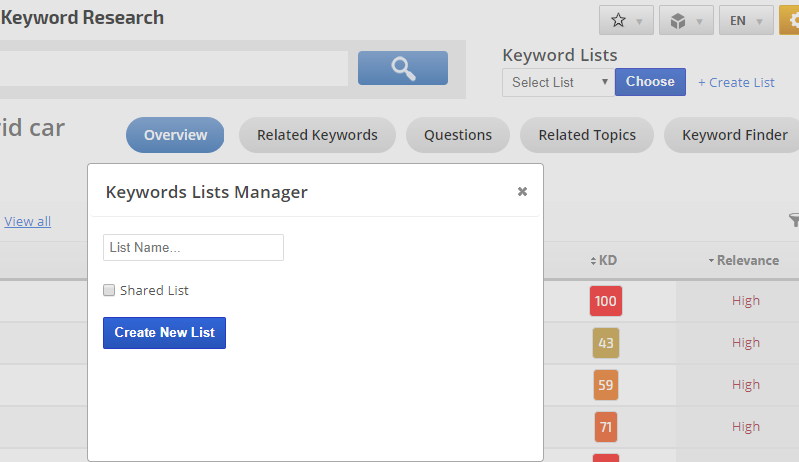Go to the Questions tab

[x=457, y=135]
